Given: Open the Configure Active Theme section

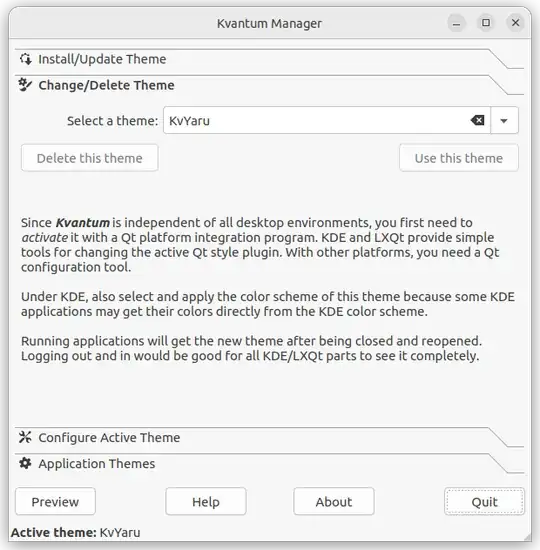Looking at the screenshot, I should [x=269, y=437].
